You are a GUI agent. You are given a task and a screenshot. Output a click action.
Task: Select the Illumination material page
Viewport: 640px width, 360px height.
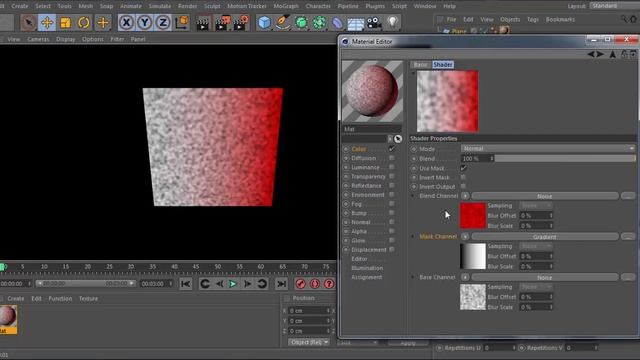pyautogui.click(x=367, y=268)
